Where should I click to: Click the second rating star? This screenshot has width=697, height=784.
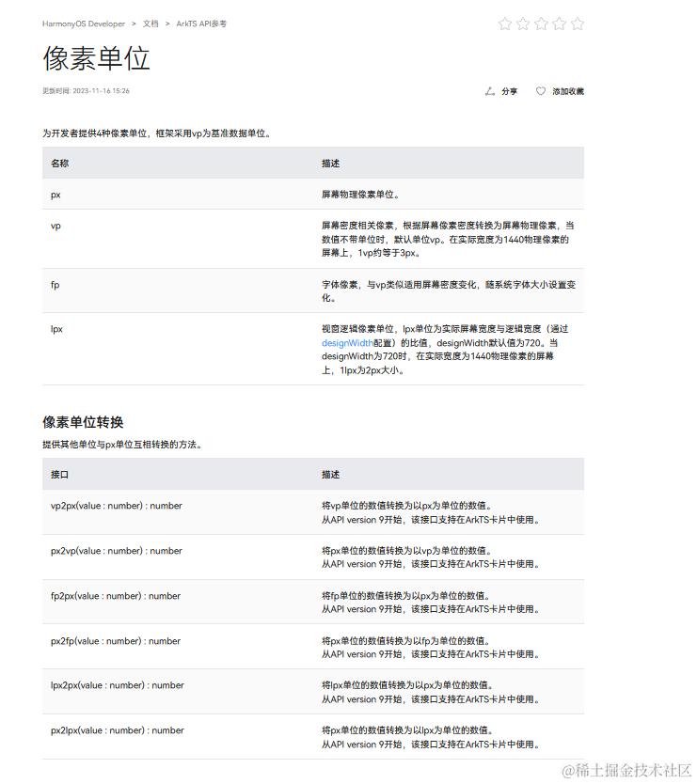click(523, 24)
